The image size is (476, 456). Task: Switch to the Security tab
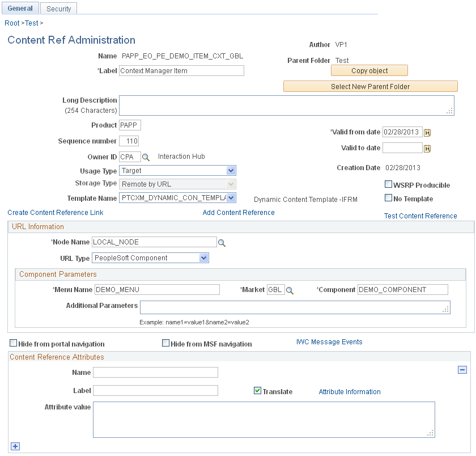[x=58, y=9]
